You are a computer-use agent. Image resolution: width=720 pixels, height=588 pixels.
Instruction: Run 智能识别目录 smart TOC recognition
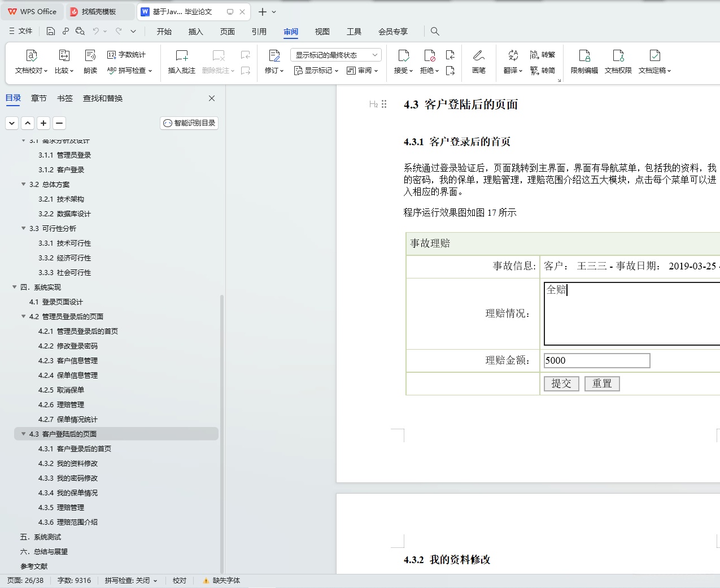coord(189,123)
